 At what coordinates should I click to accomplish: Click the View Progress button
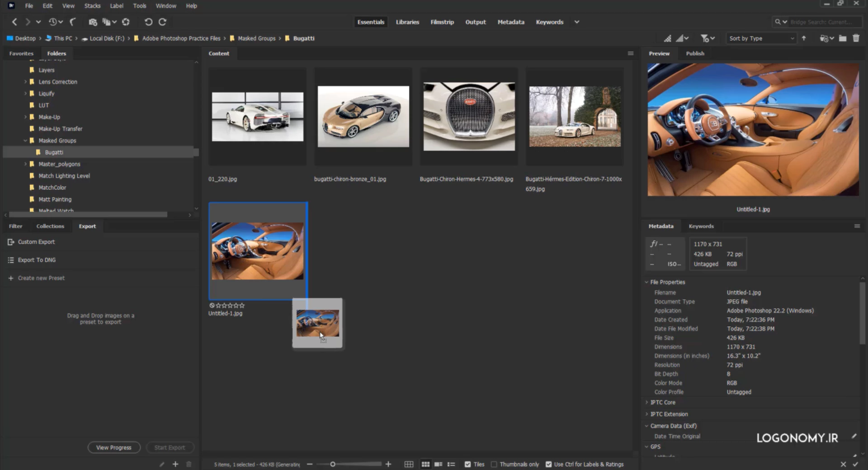114,447
